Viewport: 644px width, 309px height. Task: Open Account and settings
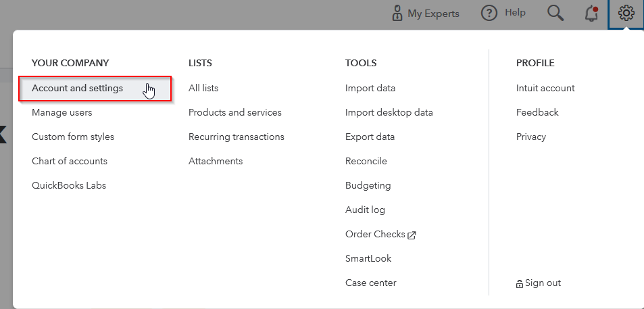95,89
